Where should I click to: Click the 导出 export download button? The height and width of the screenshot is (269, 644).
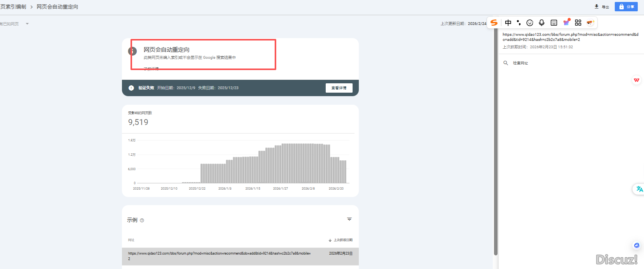click(602, 7)
